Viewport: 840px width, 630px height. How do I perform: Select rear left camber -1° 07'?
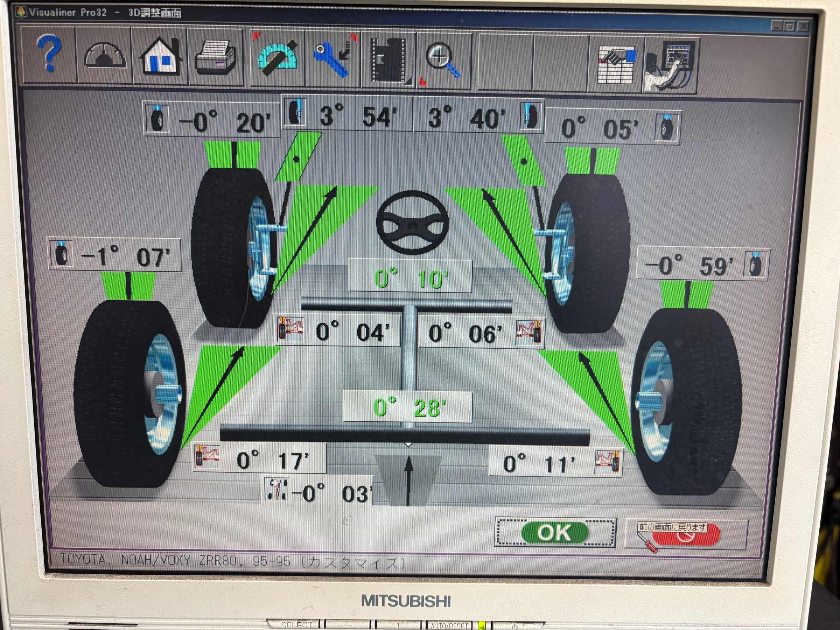tap(114, 255)
